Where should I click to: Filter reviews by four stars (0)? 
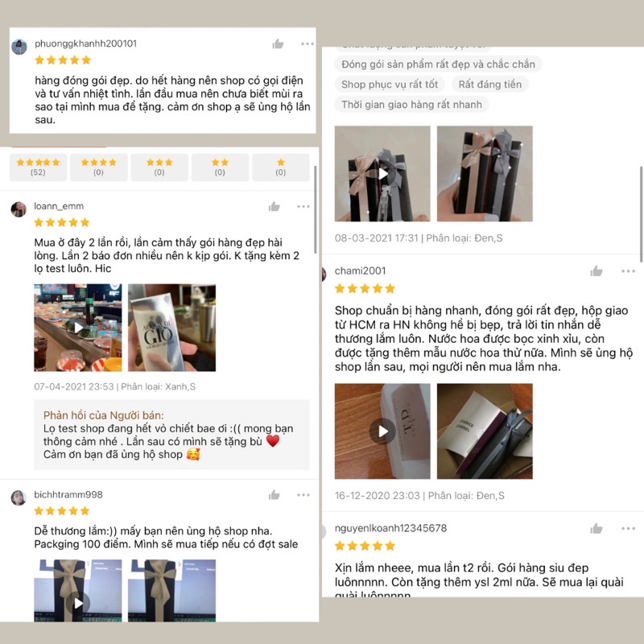coord(98,167)
